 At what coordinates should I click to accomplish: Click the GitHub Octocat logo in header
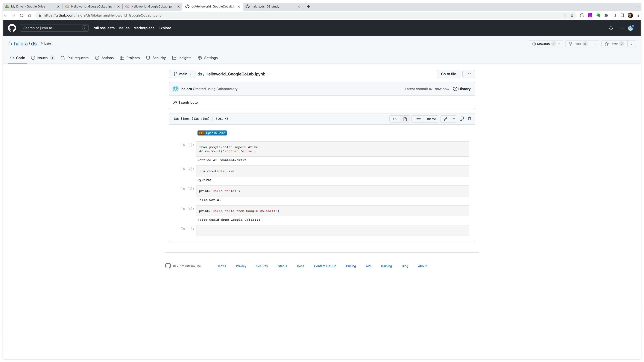pyautogui.click(x=12, y=28)
